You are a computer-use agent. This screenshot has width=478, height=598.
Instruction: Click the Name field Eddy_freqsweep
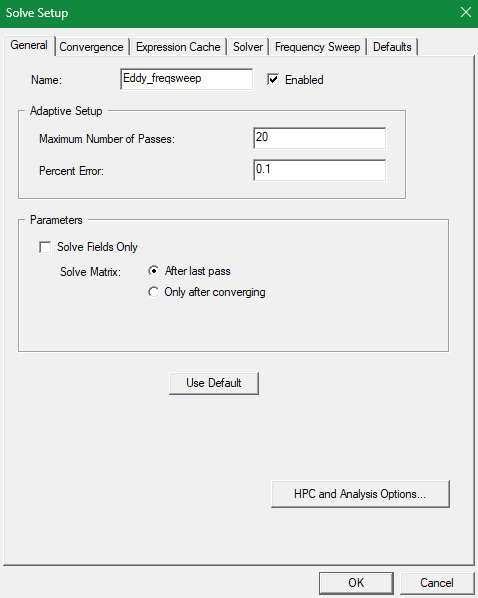pos(186,79)
